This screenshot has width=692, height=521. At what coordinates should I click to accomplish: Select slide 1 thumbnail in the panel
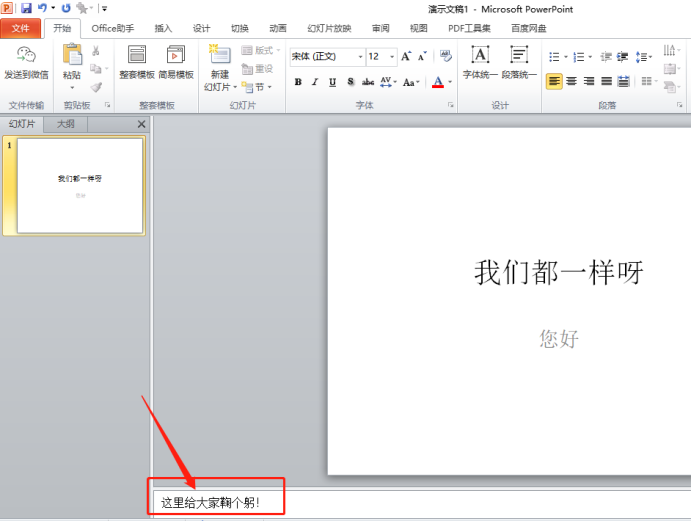coord(80,185)
